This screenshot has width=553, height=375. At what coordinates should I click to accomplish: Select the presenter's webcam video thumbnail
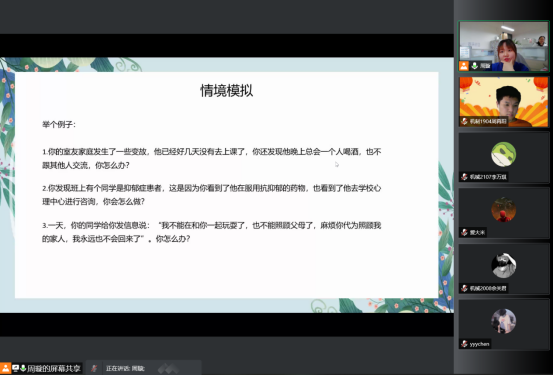click(x=503, y=46)
